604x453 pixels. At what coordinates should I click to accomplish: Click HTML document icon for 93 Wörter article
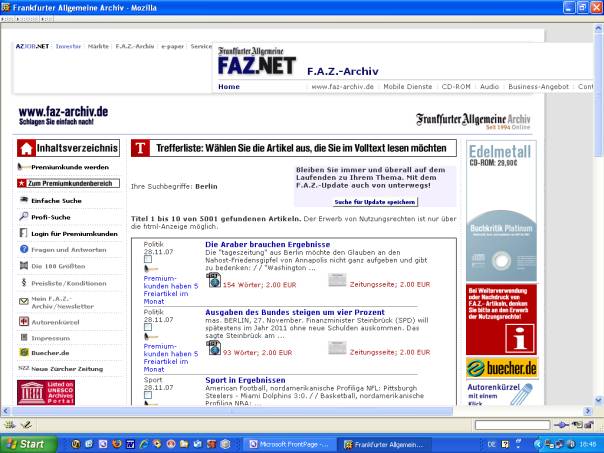tap(213, 348)
